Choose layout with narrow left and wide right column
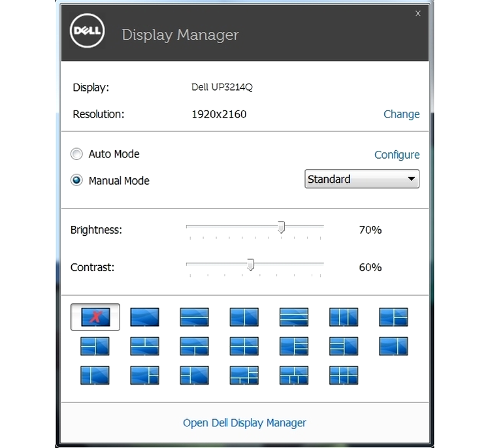 (95, 376)
